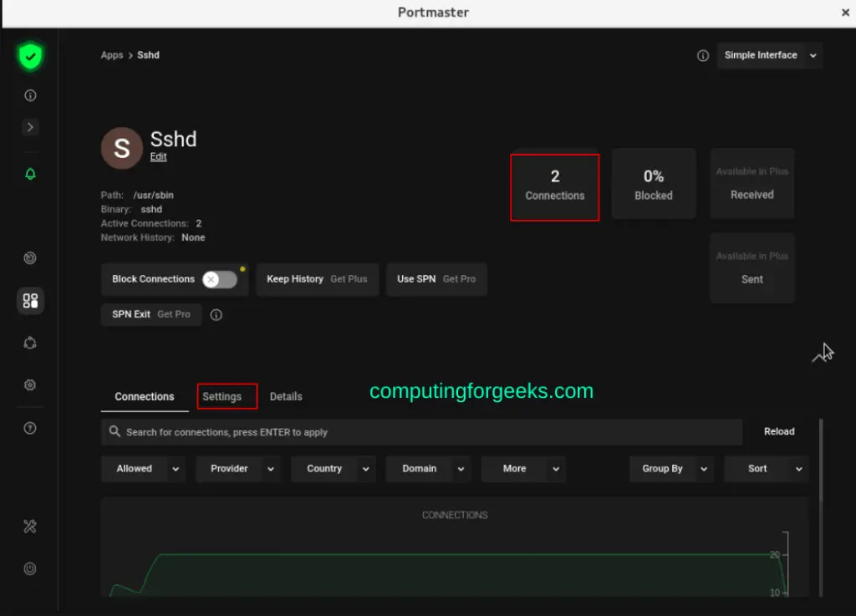Open the SPN network icon in sidebar
Viewport: 856px width, 616px height.
pyautogui.click(x=30, y=344)
